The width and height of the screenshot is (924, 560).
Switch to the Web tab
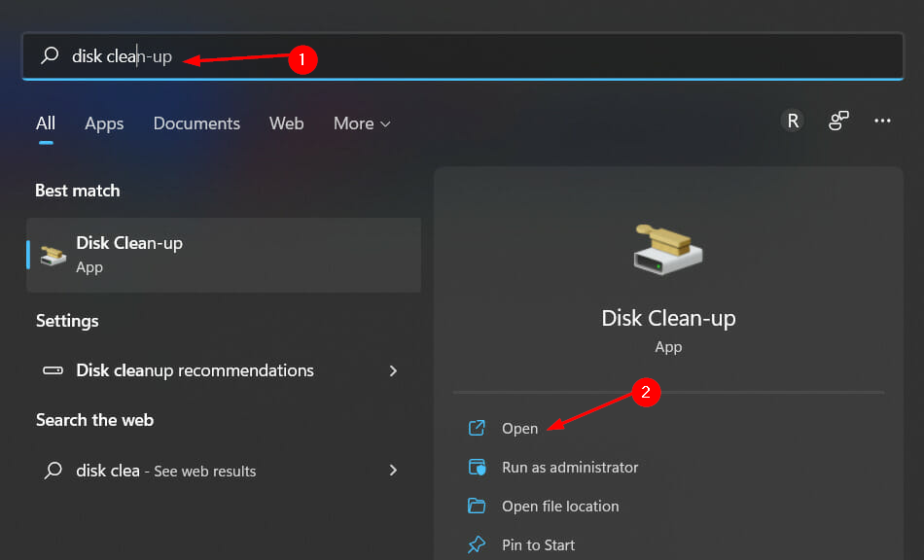[286, 123]
